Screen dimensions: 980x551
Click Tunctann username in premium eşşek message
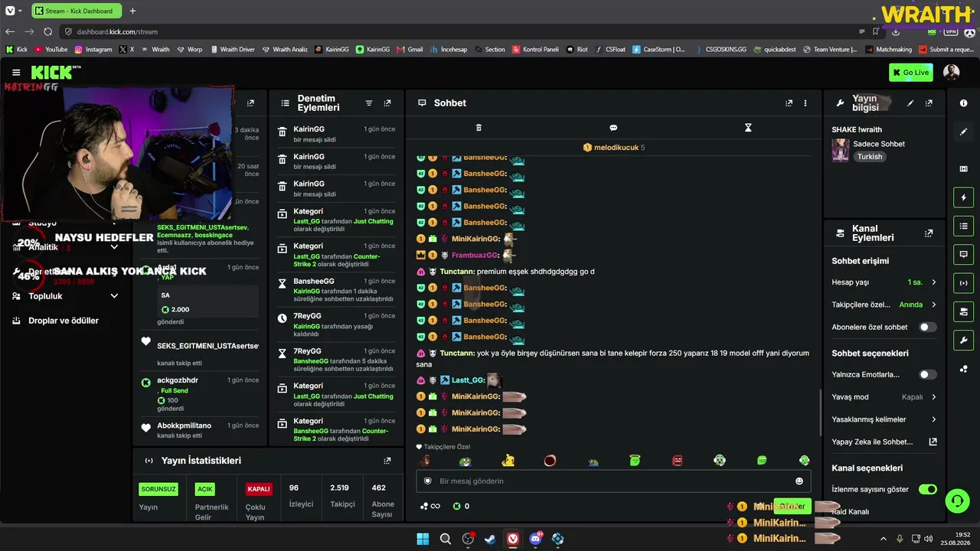coord(457,272)
